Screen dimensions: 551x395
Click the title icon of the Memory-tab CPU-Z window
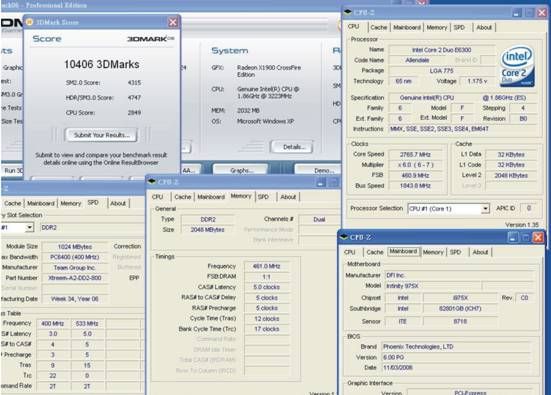click(x=151, y=181)
